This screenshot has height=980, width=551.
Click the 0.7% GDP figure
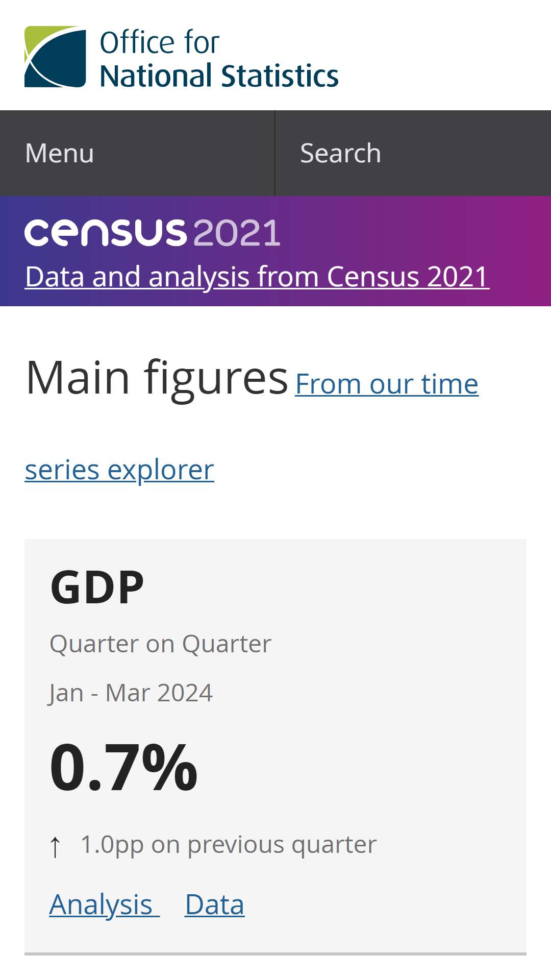coord(123,767)
